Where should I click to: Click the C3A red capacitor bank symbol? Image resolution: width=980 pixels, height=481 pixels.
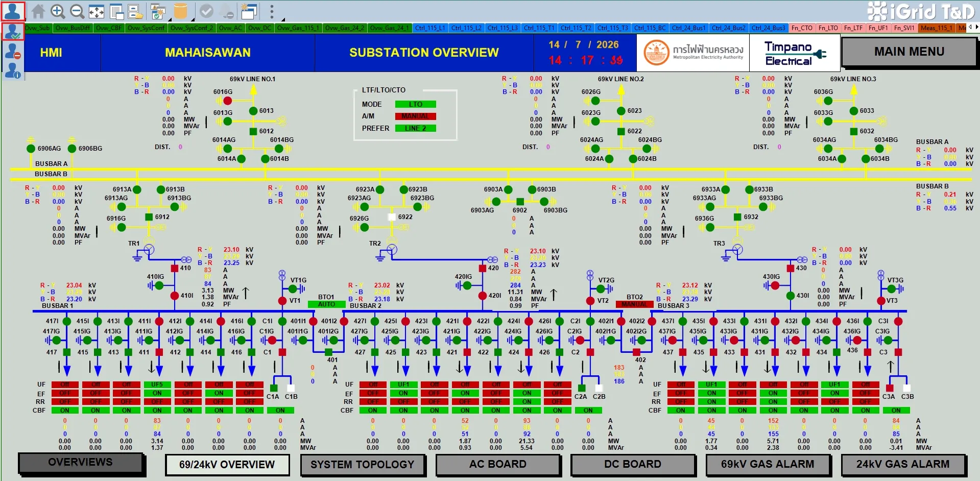[890, 388]
